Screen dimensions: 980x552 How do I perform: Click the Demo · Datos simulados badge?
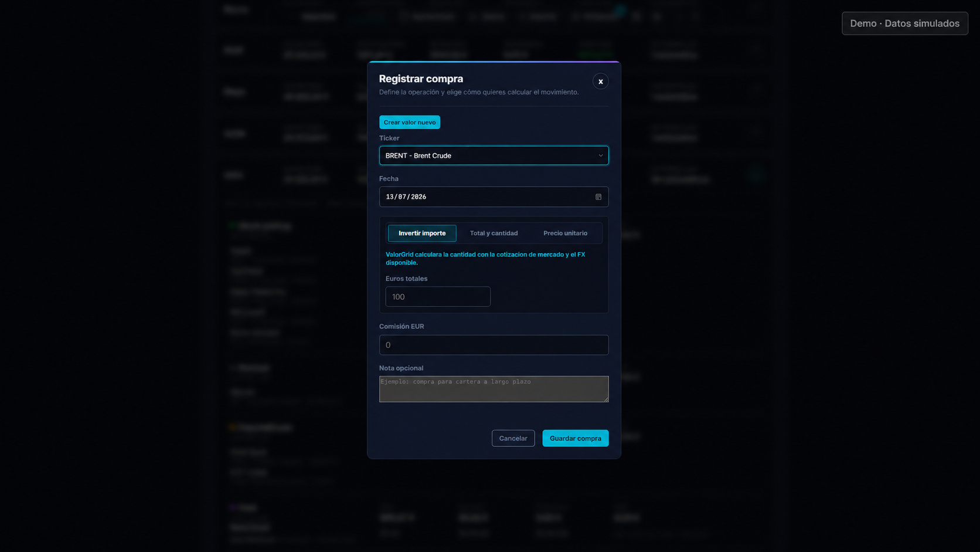[x=904, y=23]
